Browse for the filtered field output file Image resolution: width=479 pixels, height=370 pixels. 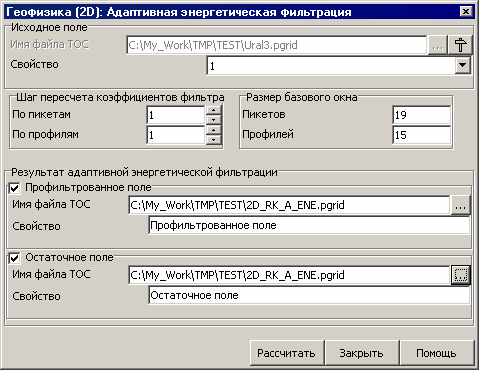pyautogui.click(x=460, y=205)
